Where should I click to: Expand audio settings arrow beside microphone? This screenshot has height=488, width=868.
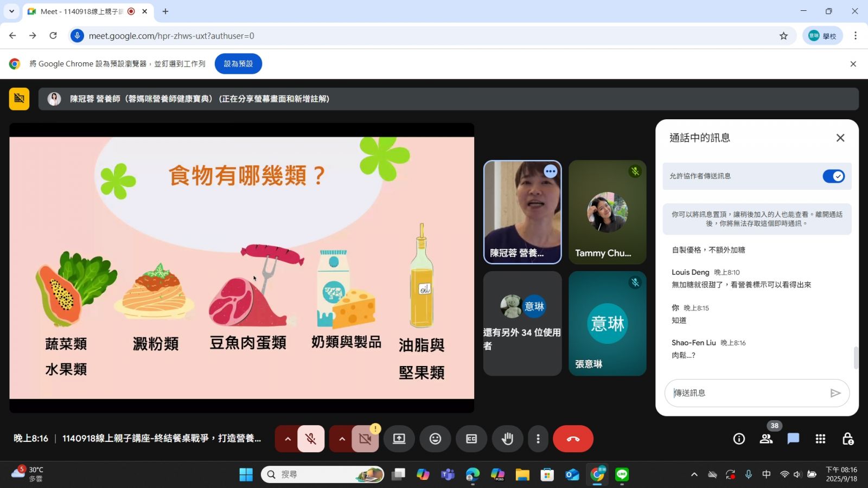[x=288, y=439]
